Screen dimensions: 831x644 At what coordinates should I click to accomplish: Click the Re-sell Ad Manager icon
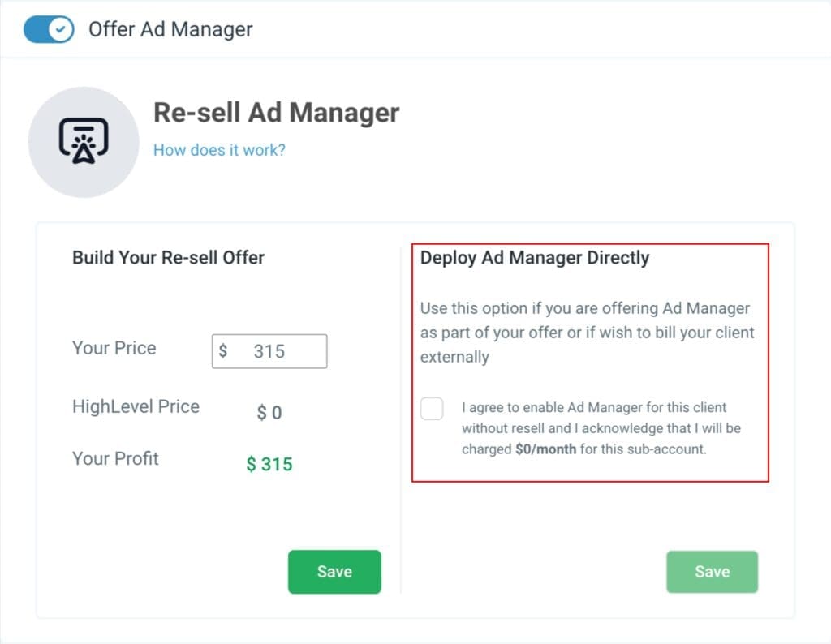(x=84, y=142)
